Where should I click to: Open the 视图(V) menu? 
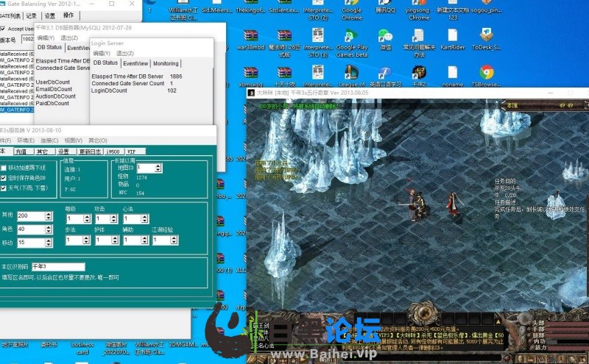click(x=73, y=140)
